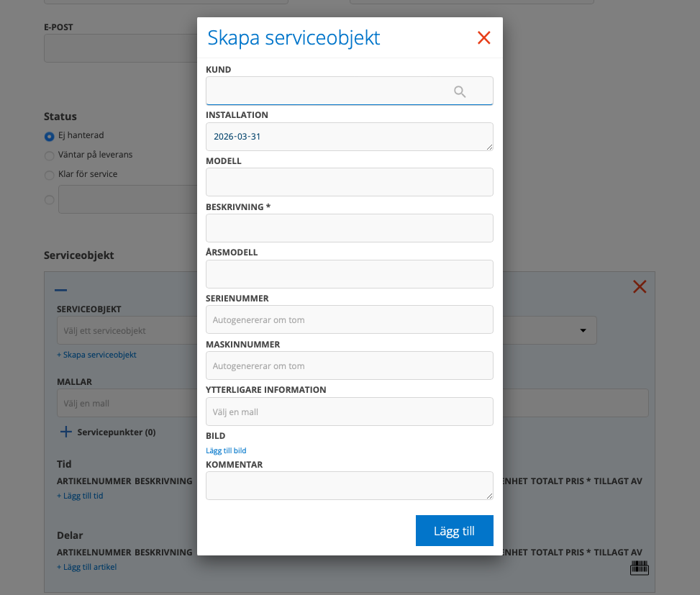
Task: Close the Skapa serviceobjekt dialog
Action: coord(483,38)
